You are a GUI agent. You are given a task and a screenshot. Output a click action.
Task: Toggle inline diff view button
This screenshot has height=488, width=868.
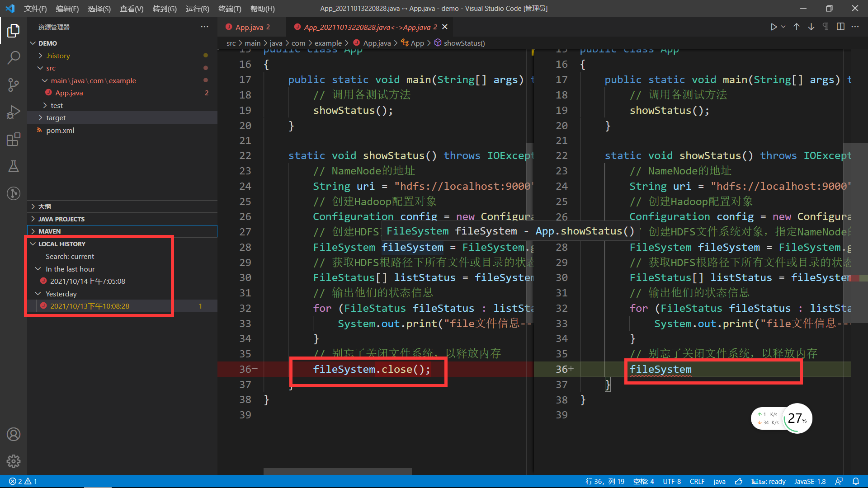840,27
